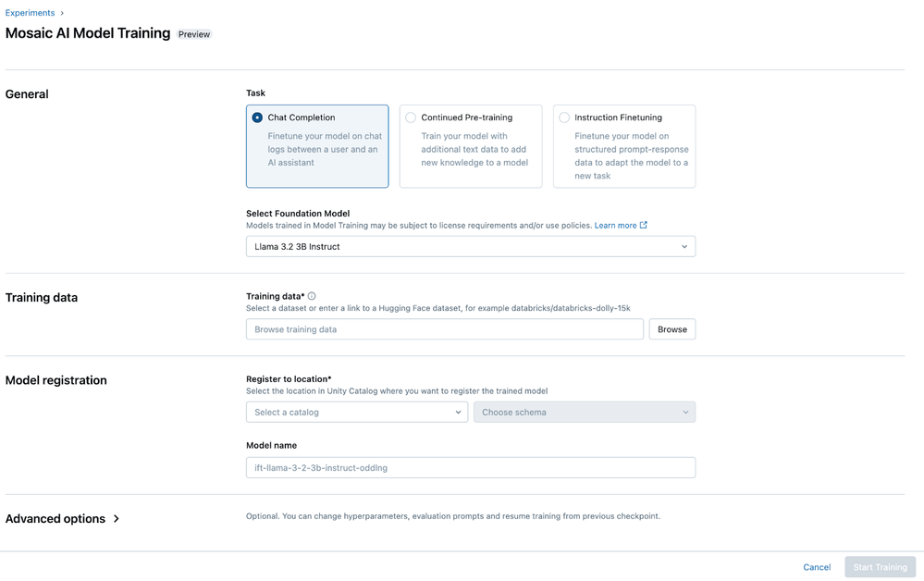The height and width of the screenshot is (581, 924).
Task: Expand the Advanced options section
Action: [x=55, y=519]
